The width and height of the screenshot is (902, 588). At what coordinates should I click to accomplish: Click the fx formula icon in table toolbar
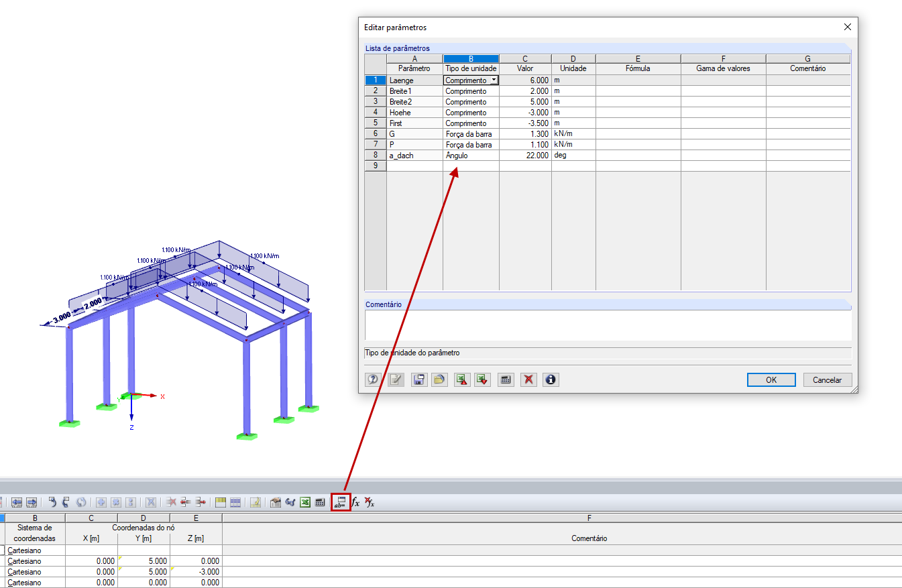click(356, 502)
